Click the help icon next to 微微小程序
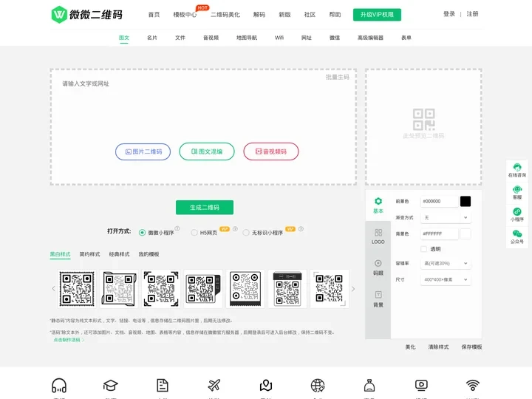The image size is (532, 399). [x=177, y=228]
